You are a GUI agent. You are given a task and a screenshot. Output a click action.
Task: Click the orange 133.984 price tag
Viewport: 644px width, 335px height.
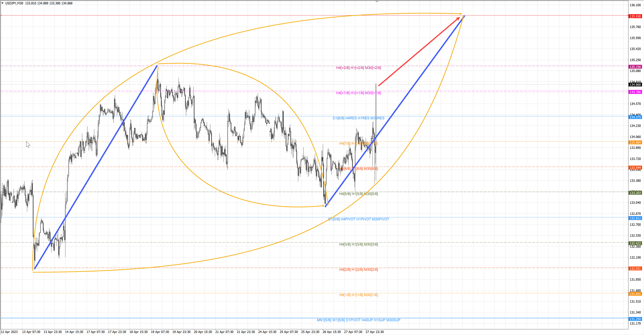635,142
